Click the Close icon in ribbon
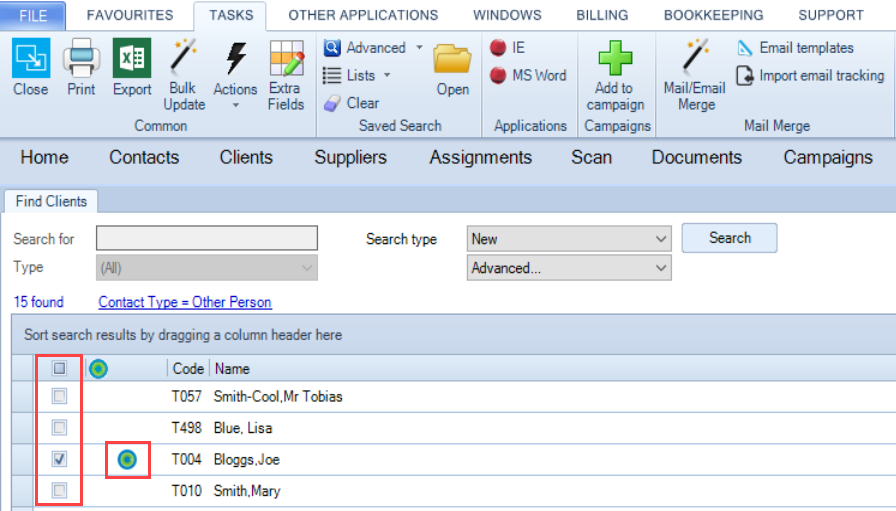The image size is (896, 511). pyautogui.click(x=31, y=58)
